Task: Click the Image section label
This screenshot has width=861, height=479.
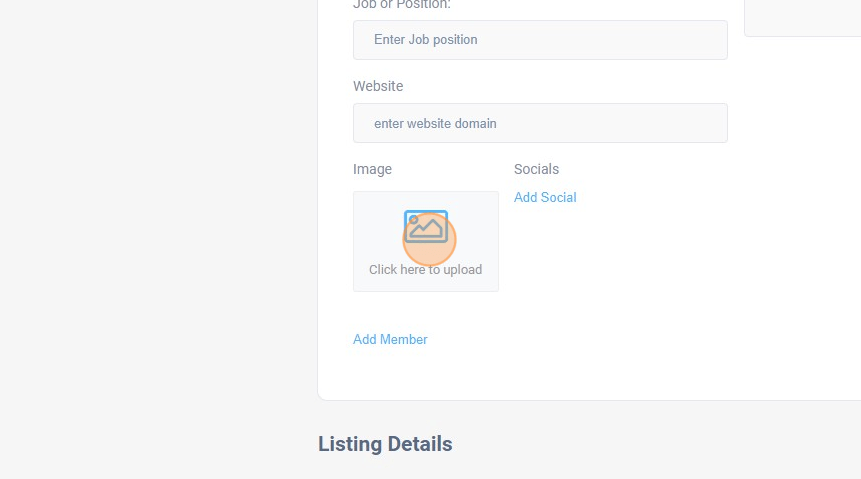Action: click(372, 169)
